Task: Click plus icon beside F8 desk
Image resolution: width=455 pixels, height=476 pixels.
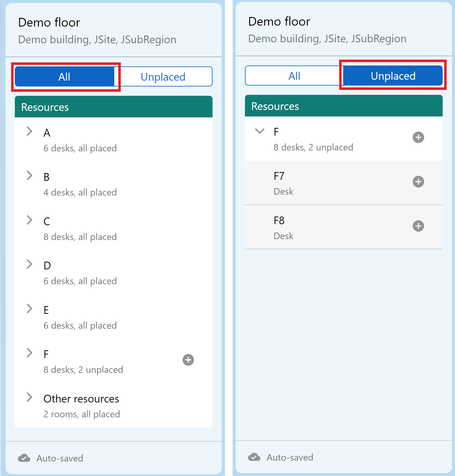Action: 418,226
